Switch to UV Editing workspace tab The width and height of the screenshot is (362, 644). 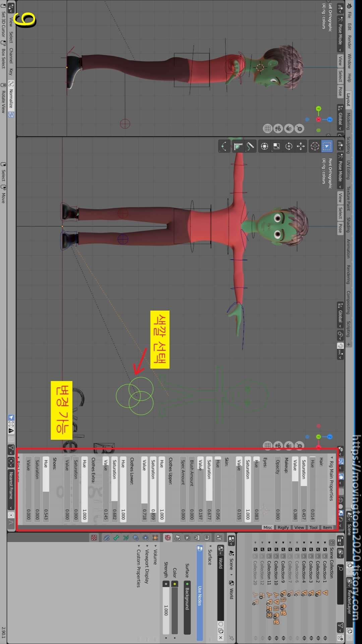coord(349,170)
